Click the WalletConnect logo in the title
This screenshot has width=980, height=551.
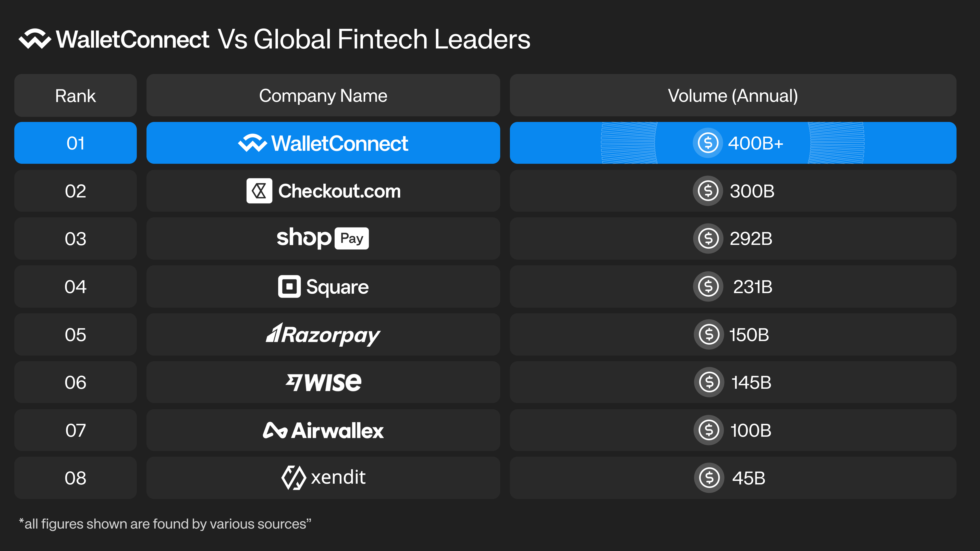35,39
